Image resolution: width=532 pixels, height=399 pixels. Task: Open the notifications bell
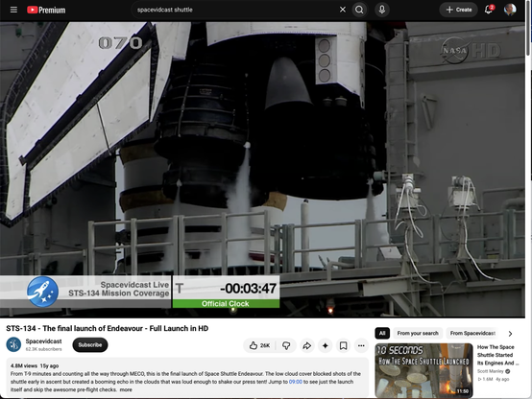pos(489,10)
